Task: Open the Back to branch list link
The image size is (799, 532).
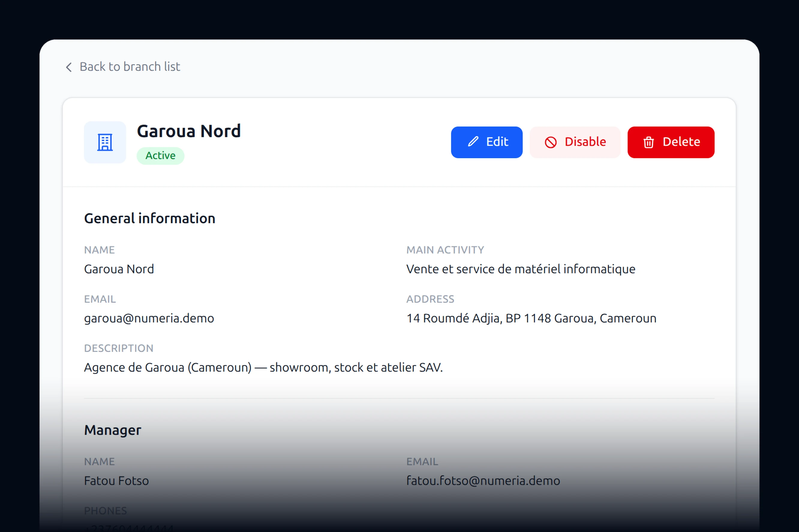Action: [123, 67]
